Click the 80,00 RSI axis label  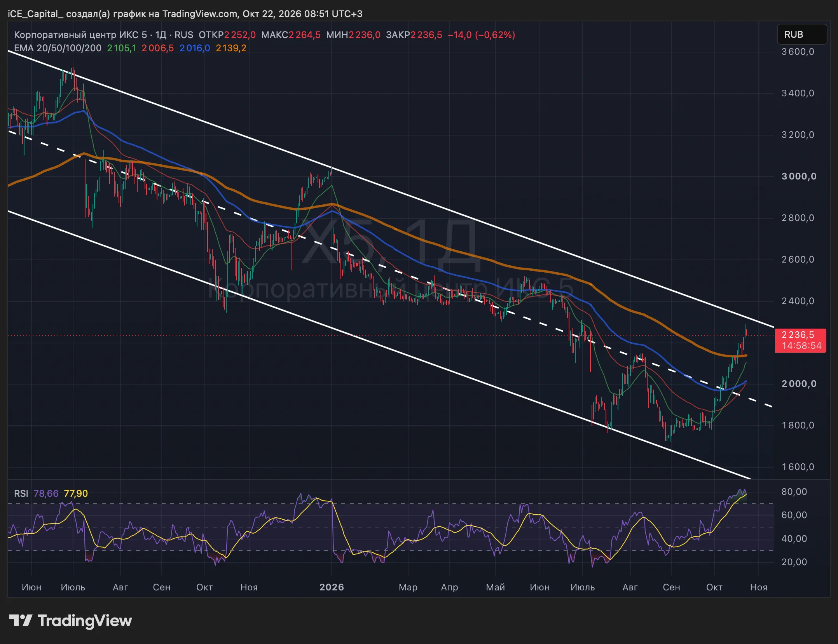tap(794, 492)
